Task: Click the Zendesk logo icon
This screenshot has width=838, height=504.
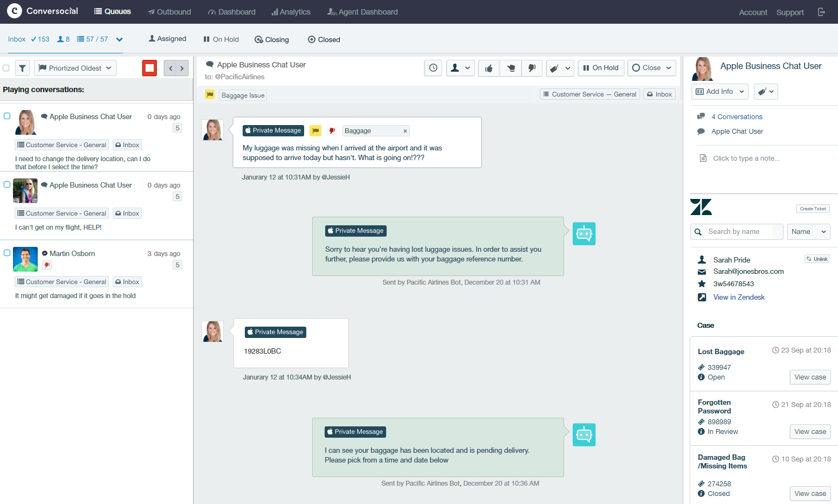Action: pyautogui.click(x=701, y=207)
